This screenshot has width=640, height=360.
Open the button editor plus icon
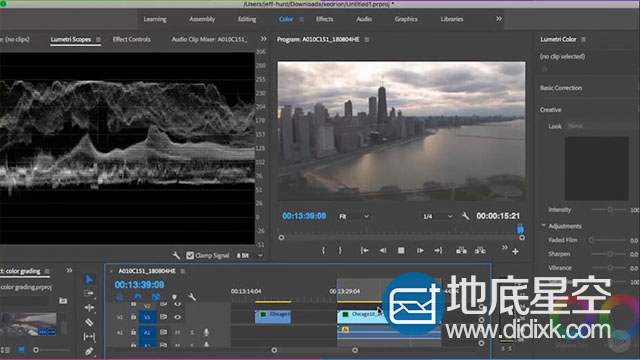pos(516,252)
